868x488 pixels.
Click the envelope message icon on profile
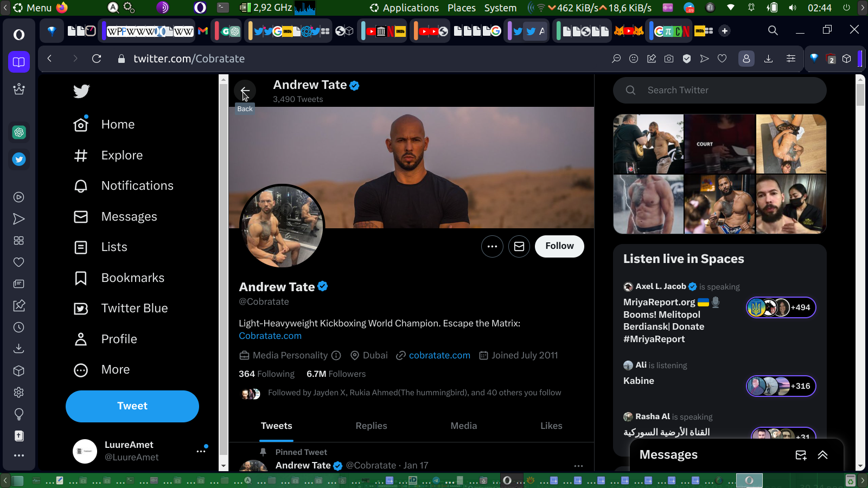pos(519,246)
